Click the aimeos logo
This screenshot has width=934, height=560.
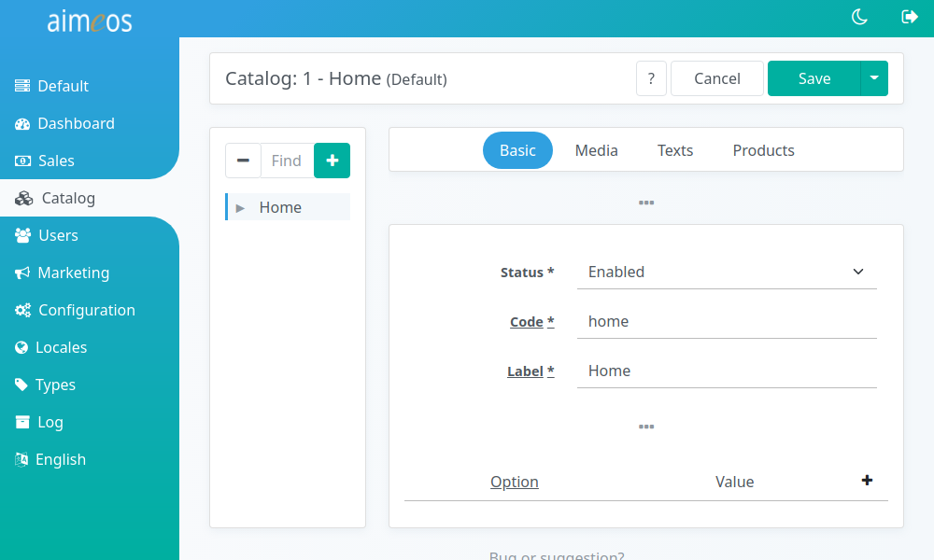(90, 21)
